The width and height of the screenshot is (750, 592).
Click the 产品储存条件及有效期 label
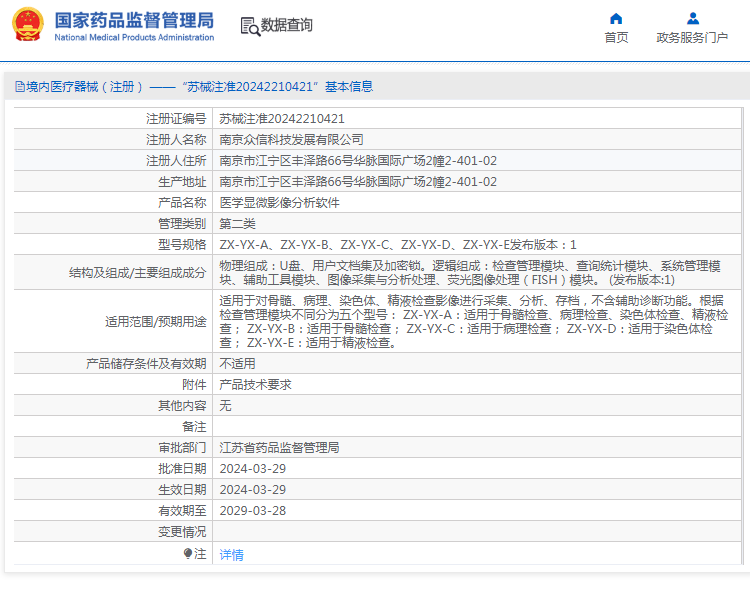(146, 363)
